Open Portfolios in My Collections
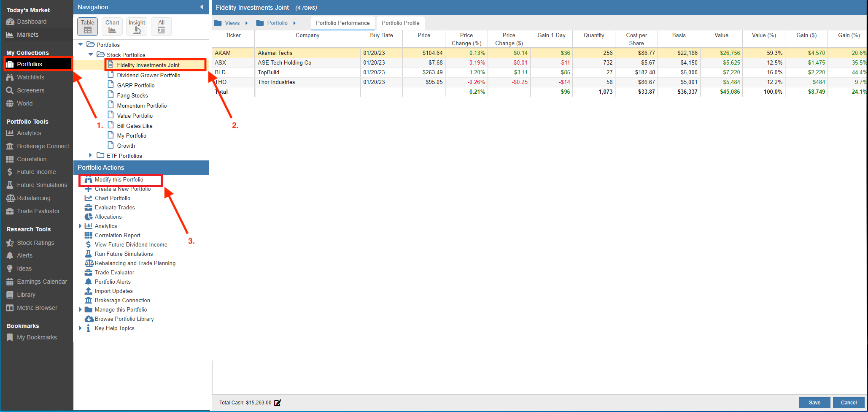 [x=38, y=64]
